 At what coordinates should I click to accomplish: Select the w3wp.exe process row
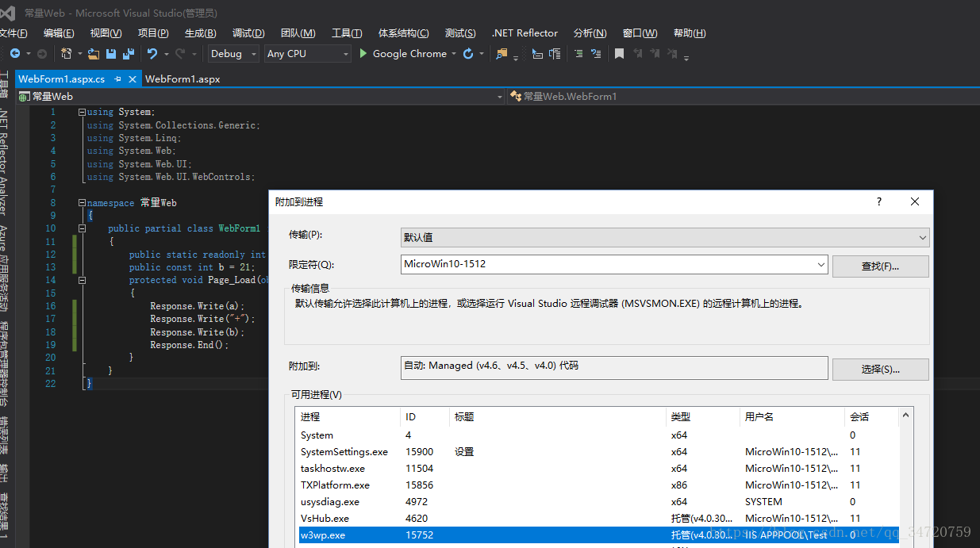click(x=599, y=535)
